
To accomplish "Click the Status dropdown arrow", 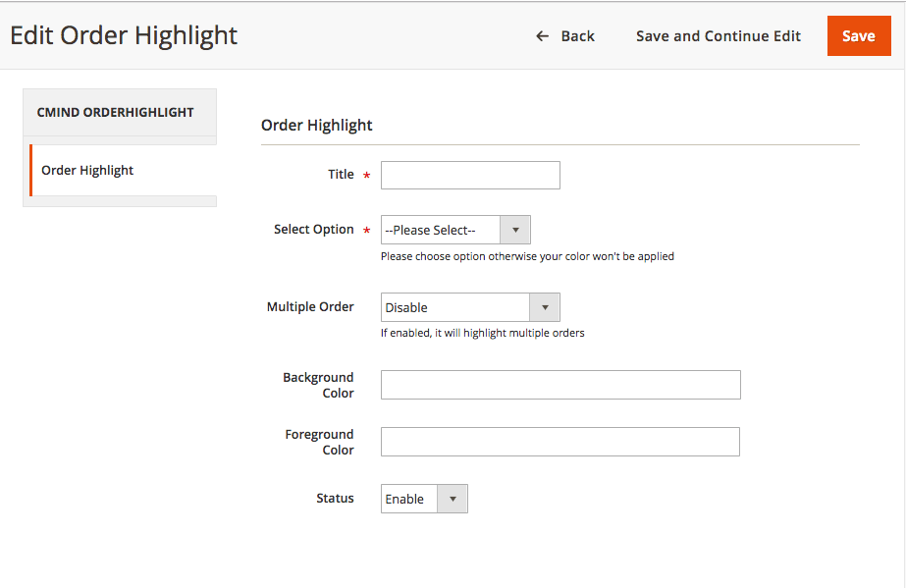I will [453, 499].
